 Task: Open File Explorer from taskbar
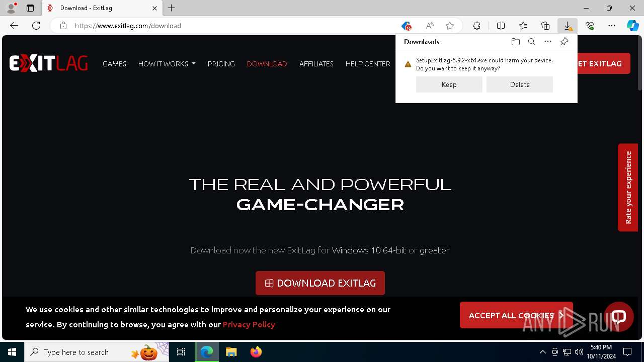click(x=231, y=352)
